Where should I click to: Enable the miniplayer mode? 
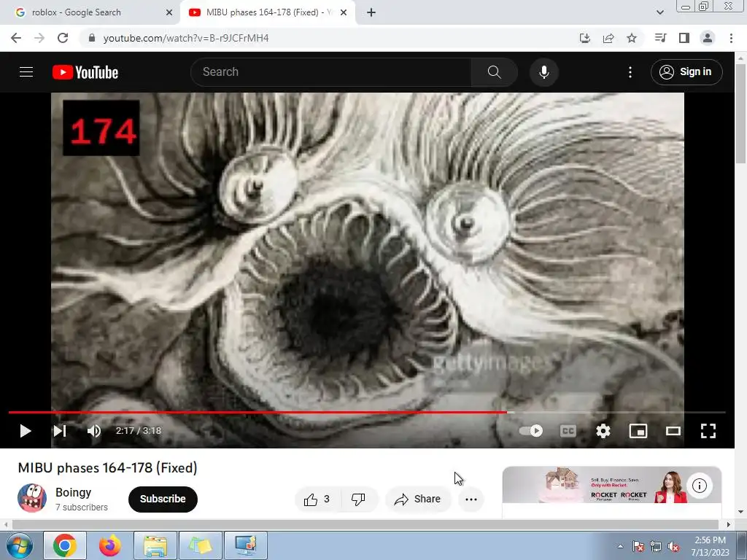pyautogui.click(x=638, y=431)
